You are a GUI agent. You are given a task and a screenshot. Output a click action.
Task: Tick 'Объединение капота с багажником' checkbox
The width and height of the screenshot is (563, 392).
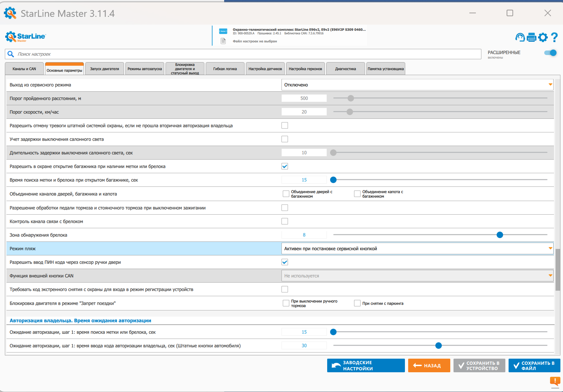pyautogui.click(x=357, y=194)
